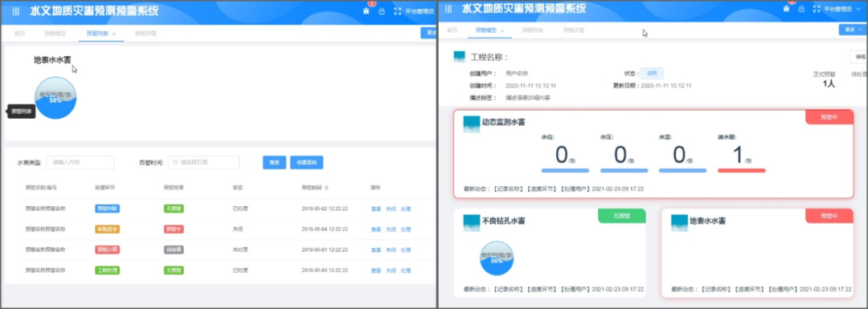Click 关闭 for the 05-01 12:22:22 row
The width and height of the screenshot is (868, 309).
[x=391, y=250]
